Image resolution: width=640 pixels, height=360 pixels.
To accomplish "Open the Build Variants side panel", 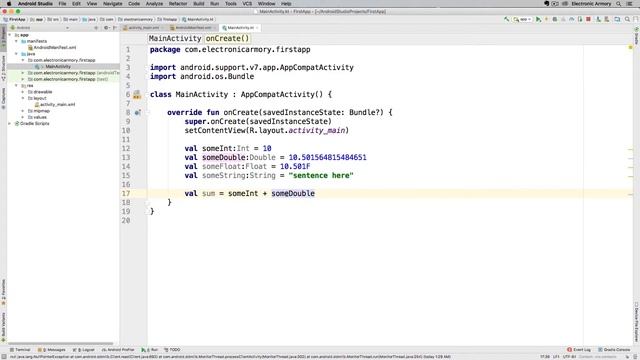I will click(x=3, y=327).
